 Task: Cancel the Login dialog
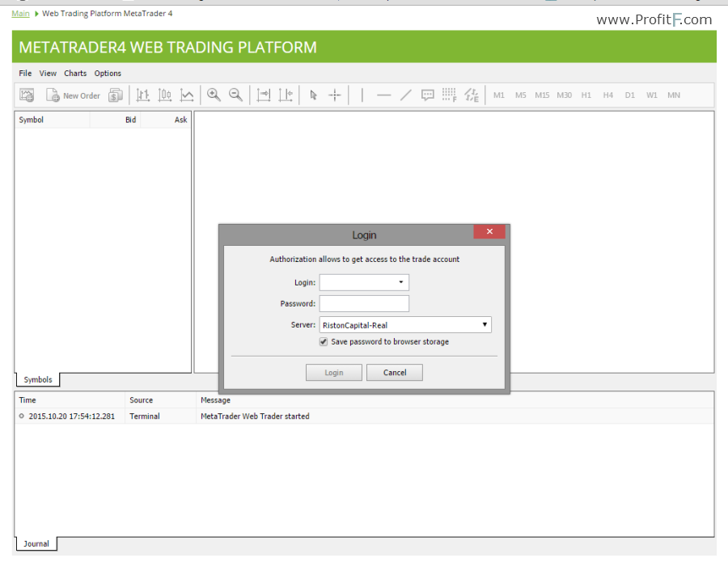(395, 373)
